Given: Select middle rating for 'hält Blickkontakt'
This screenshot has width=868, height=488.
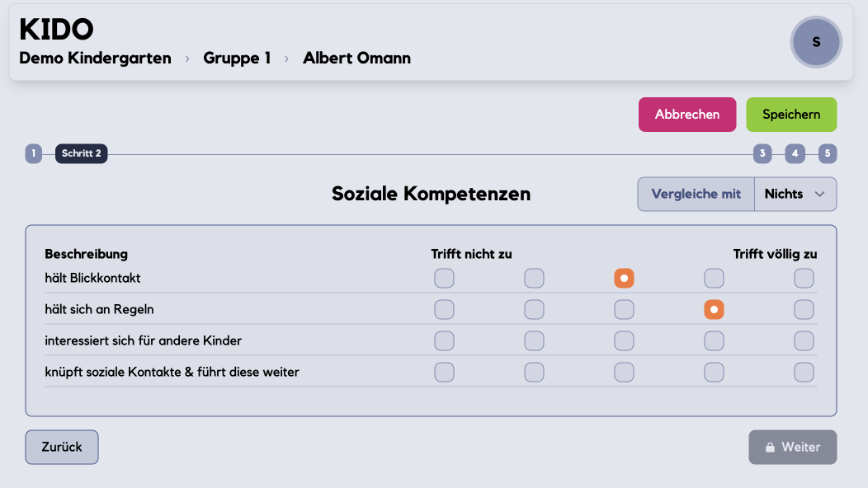Looking at the screenshot, I should point(624,278).
